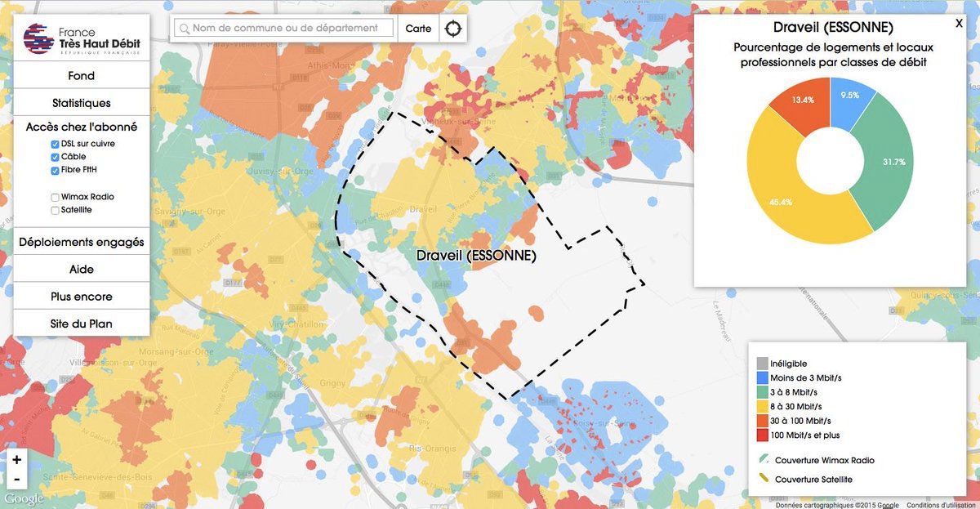This screenshot has width=980, height=509.
Task: Click the Couverture Satellite legend icon
Action: click(763, 479)
